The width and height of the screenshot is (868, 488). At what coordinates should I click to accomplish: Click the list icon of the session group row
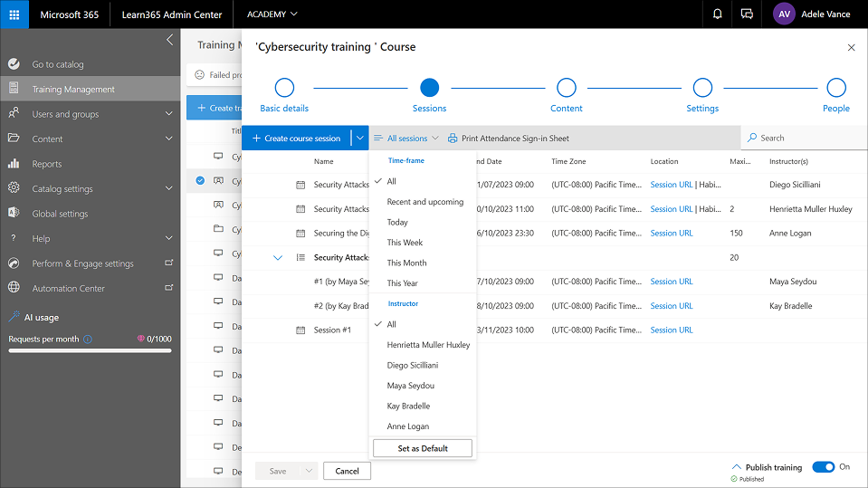pyautogui.click(x=300, y=257)
